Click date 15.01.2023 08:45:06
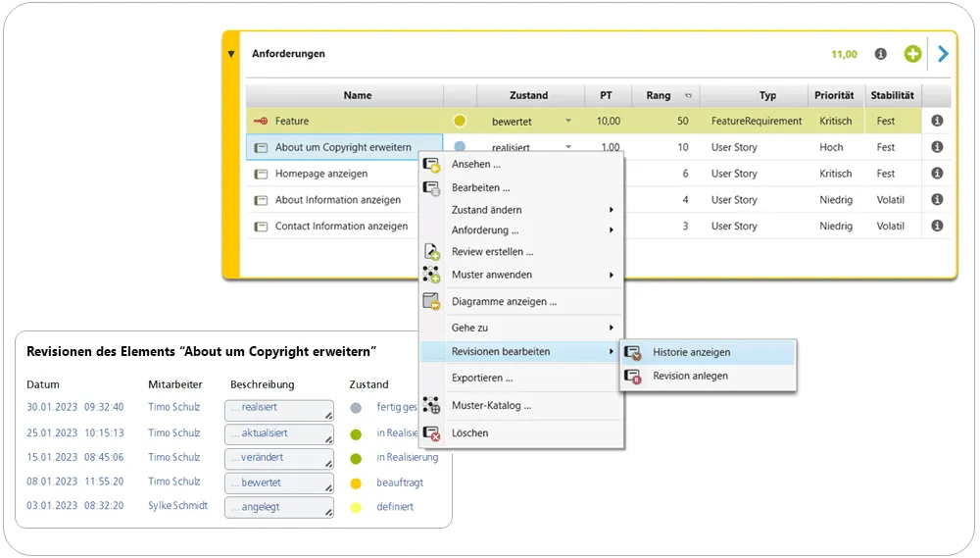 point(75,457)
